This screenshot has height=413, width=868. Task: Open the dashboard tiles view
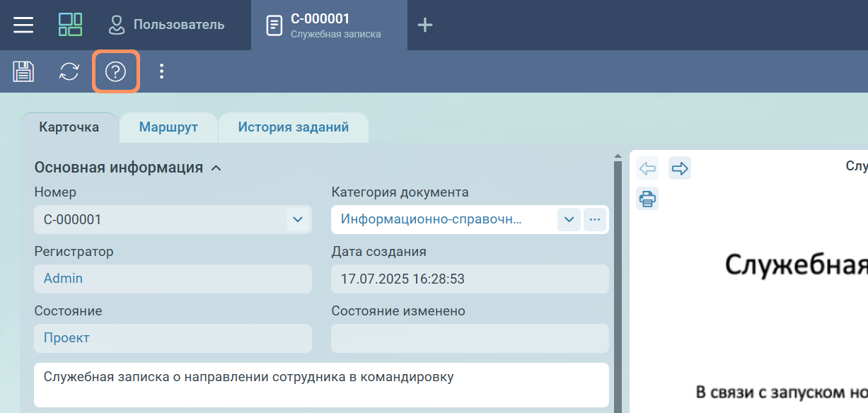(x=70, y=25)
